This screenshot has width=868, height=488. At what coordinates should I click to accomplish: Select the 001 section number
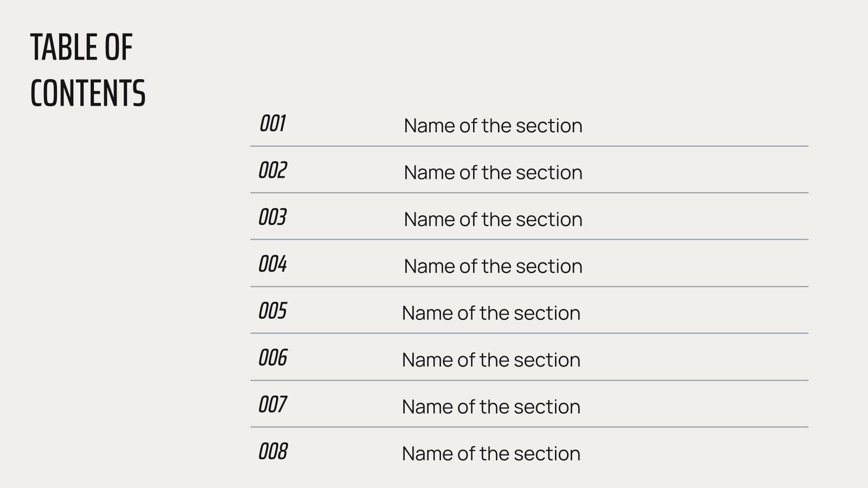[x=272, y=124]
